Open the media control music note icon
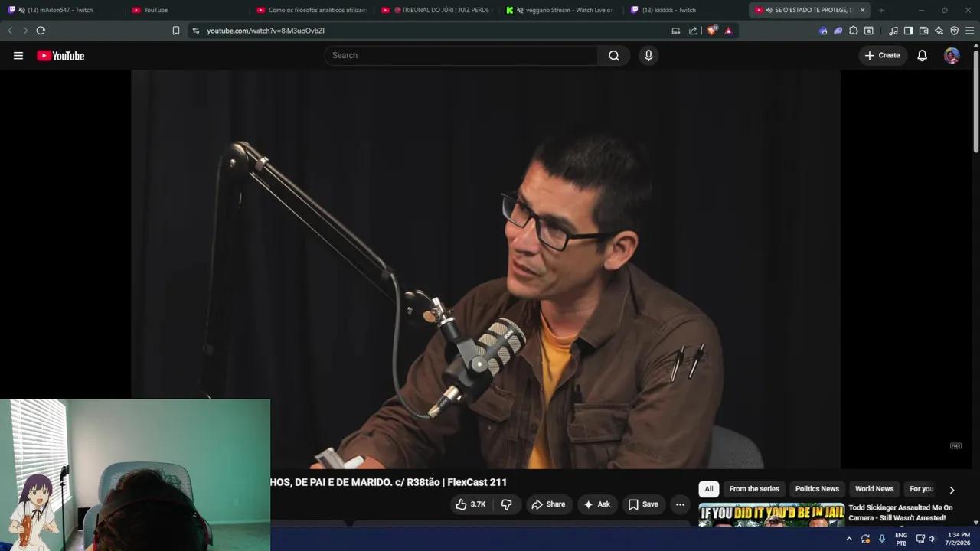The height and width of the screenshot is (551, 980). click(893, 31)
